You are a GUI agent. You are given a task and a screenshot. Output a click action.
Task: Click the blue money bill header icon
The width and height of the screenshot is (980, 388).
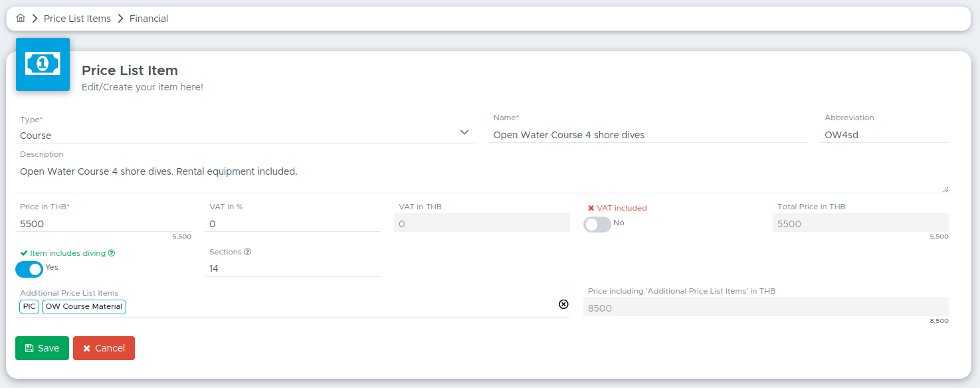(x=43, y=64)
